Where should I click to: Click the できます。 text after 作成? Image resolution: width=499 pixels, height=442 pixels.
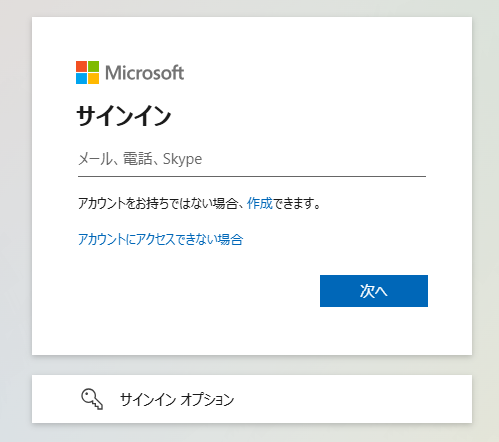pyautogui.click(x=297, y=203)
